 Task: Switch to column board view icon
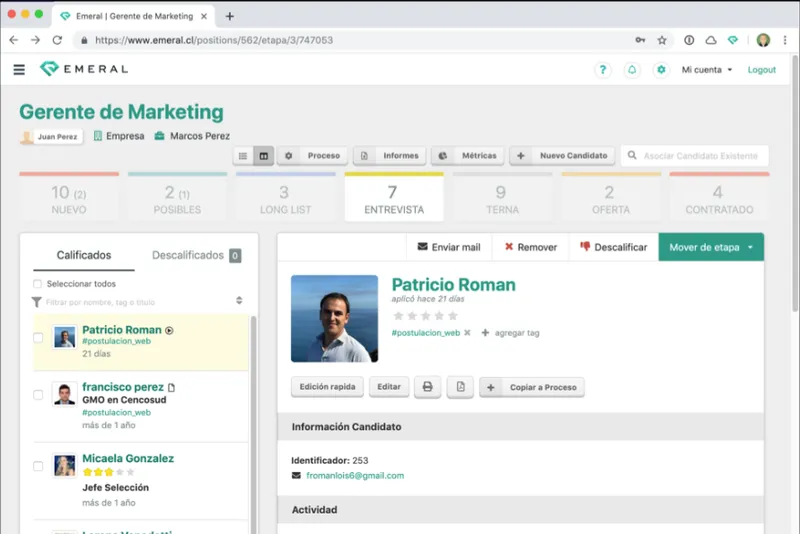[x=264, y=156]
